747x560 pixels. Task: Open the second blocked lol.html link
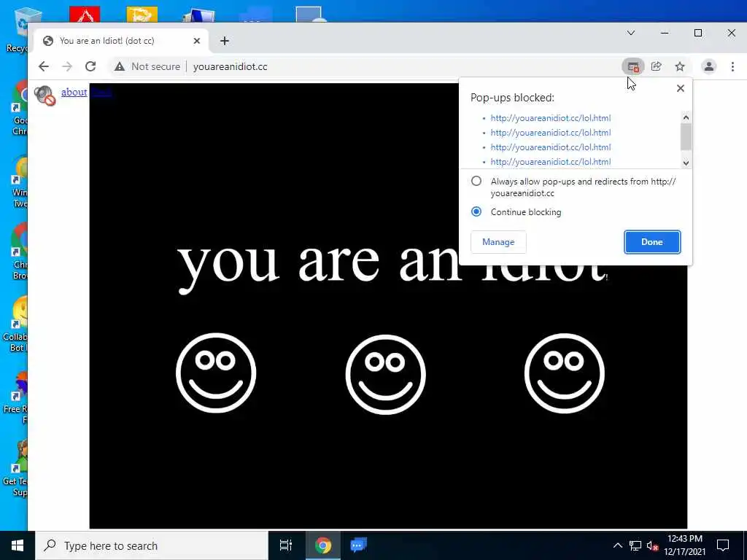[550, 133]
